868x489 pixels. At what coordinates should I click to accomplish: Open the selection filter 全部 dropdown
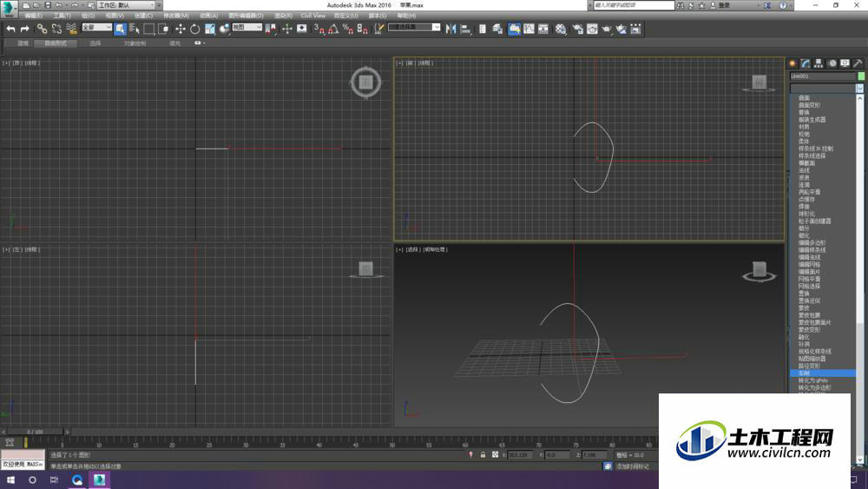coord(97,27)
